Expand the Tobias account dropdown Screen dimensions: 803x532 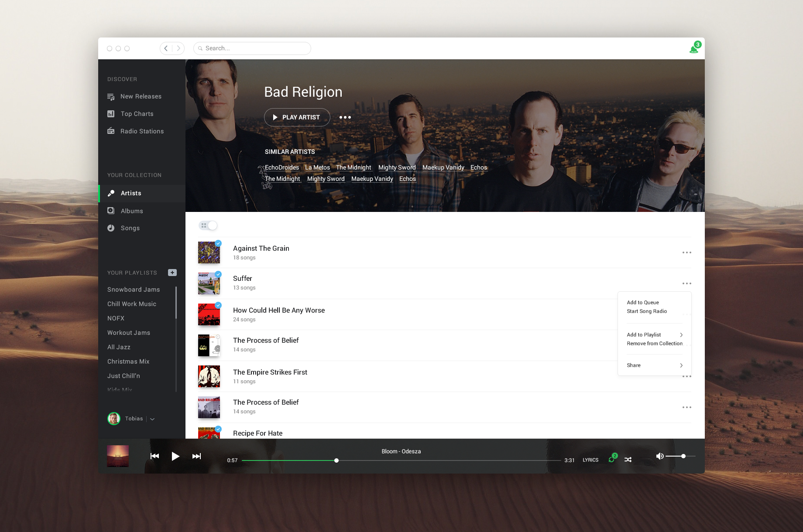(x=152, y=419)
